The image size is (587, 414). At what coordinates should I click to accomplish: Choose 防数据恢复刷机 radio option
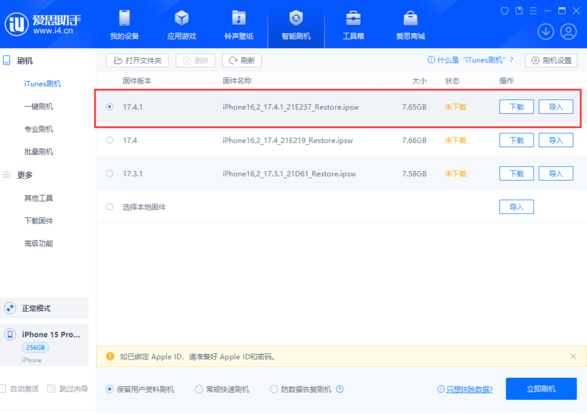(x=274, y=389)
